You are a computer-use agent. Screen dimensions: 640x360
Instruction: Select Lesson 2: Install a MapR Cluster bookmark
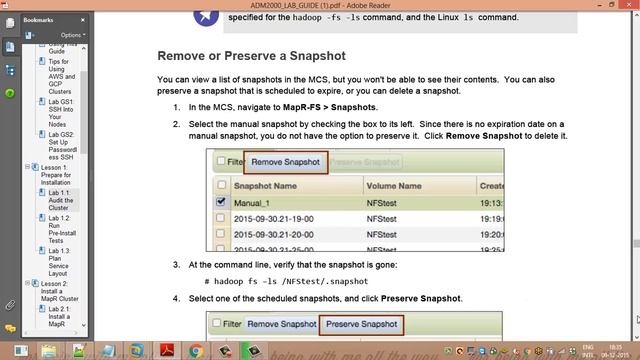60,291
